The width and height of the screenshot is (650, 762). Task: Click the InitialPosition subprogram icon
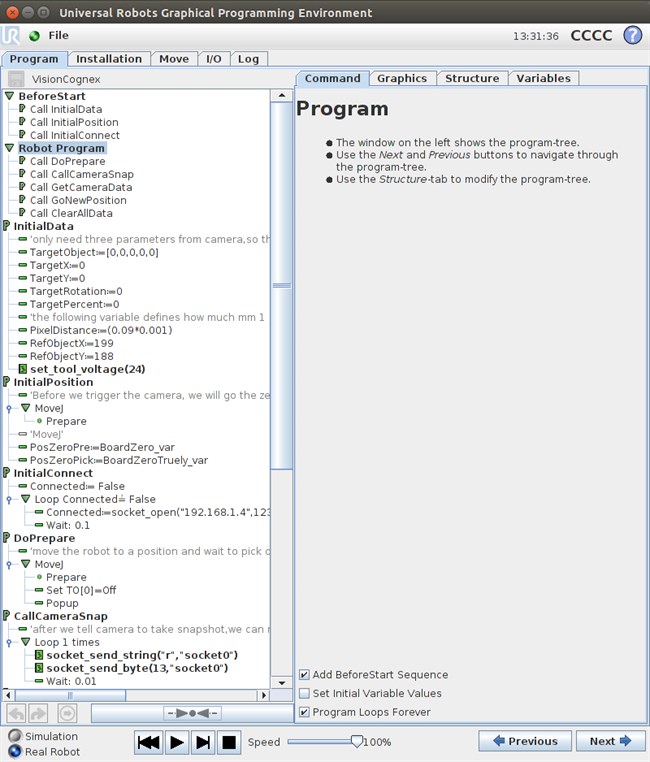[6, 382]
